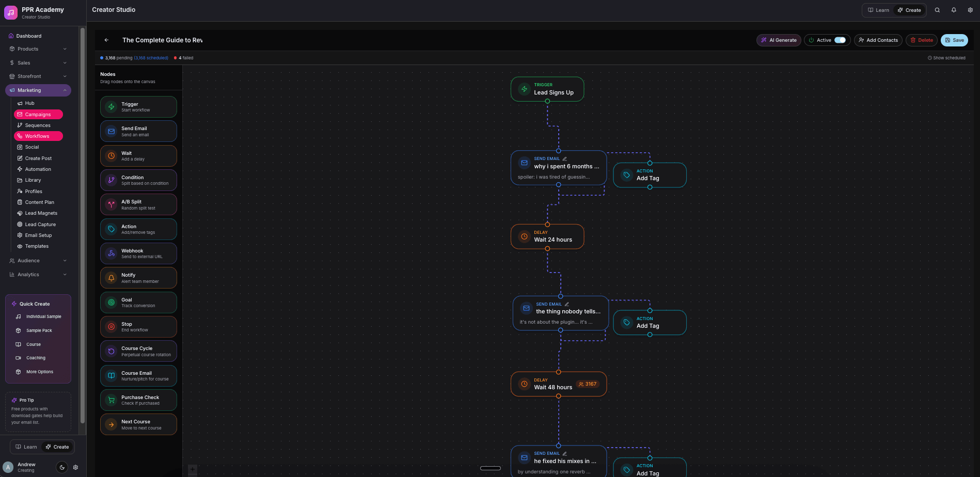The width and height of the screenshot is (980, 477).
Task: Select the Purchase Check node
Action: 138,400
